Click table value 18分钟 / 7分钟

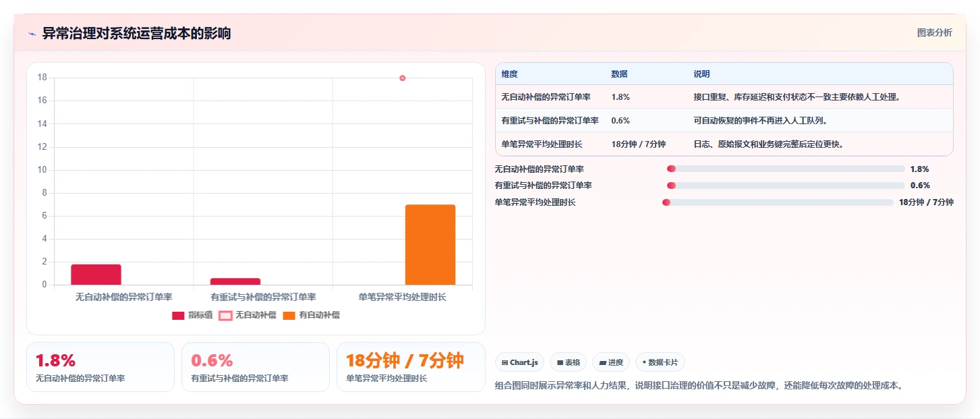coord(638,144)
